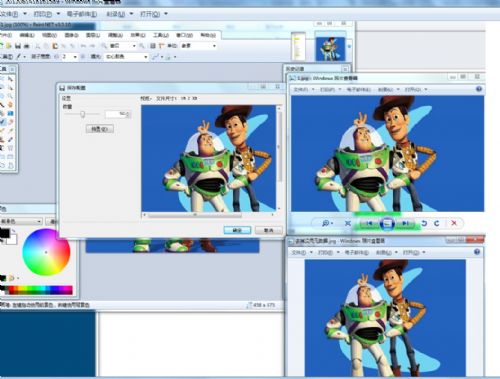Confirm the save configuration with 确定

point(237,230)
